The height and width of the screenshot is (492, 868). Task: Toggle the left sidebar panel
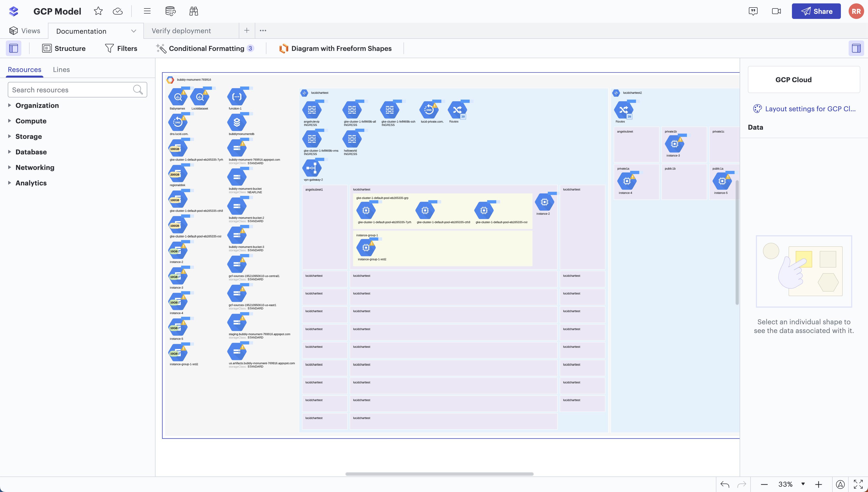(x=14, y=48)
